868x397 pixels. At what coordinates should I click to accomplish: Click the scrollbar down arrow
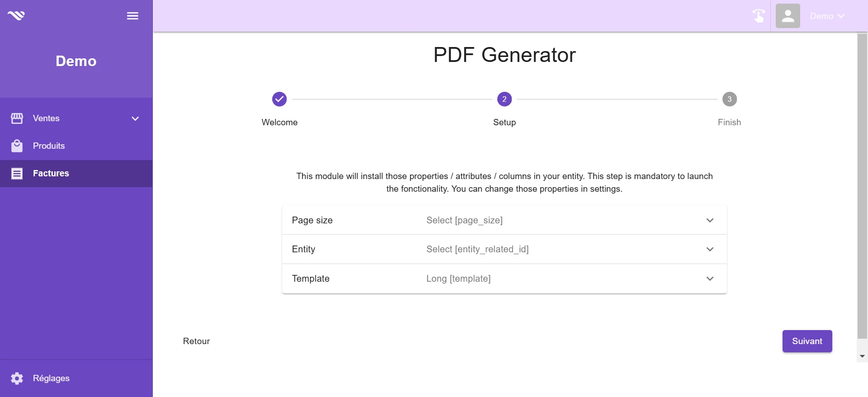(x=862, y=356)
